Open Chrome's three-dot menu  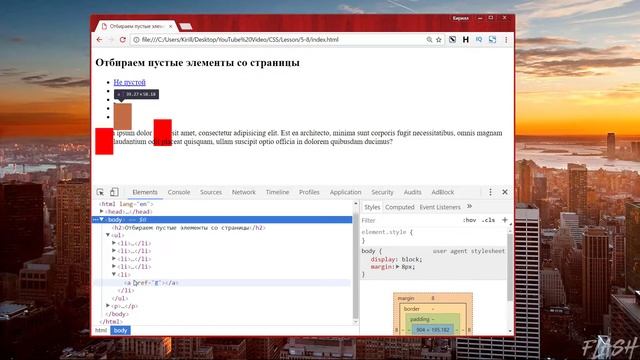(x=506, y=40)
